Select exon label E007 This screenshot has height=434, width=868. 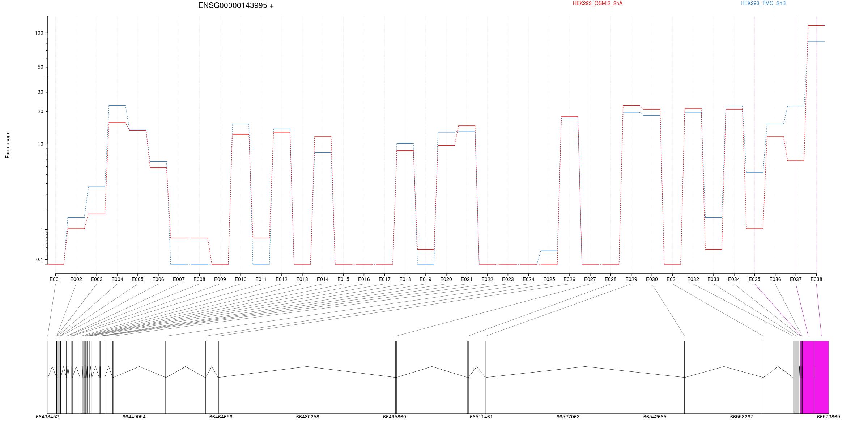(x=179, y=279)
